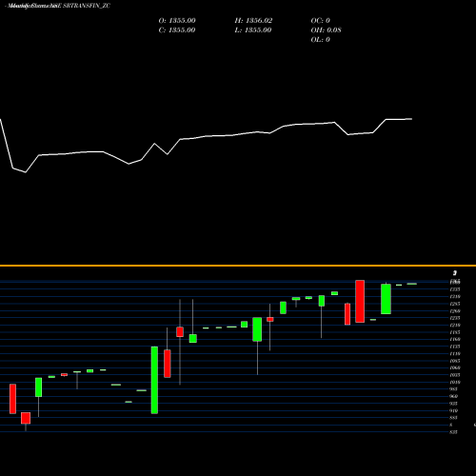Click the first red candle at far left
This screenshot has width=476, height=476.
pos(12,399)
